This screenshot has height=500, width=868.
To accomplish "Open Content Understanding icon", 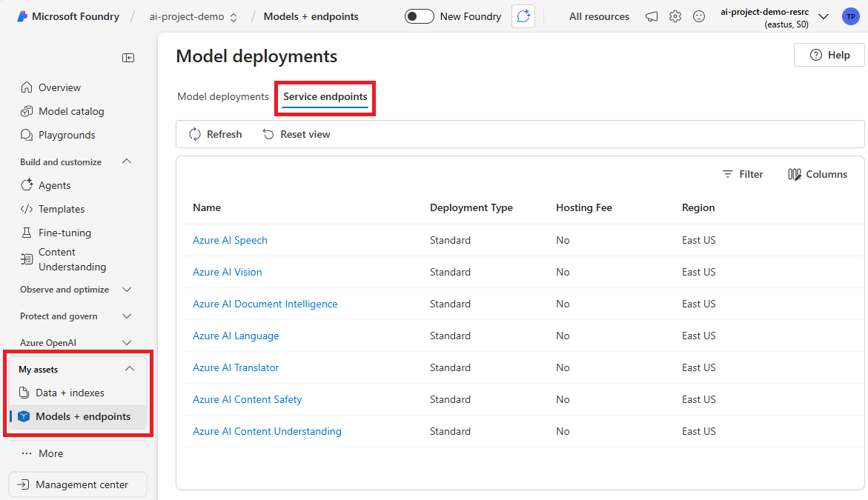I will coord(27,259).
